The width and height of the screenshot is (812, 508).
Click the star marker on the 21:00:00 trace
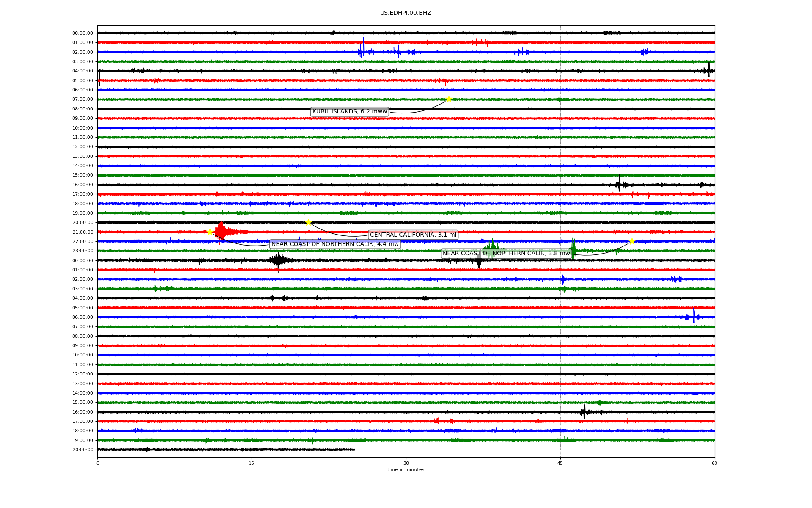click(210, 232)
